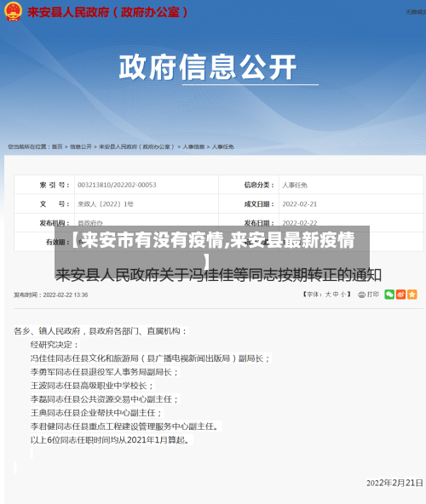The image size is (426, 504).
Task: Open 来安县人民政府（政府办公室）breadcrumb link
Action: coord(136,146)
